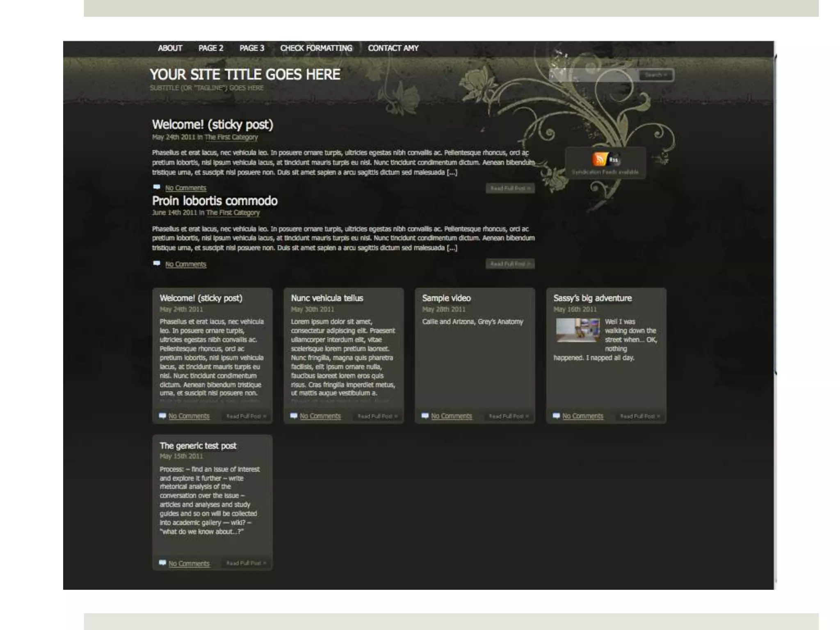840x630 pixels.
Task: Click comment bubble icon in Nunc vehicula tellus card
Action: [x=294, y=415]
